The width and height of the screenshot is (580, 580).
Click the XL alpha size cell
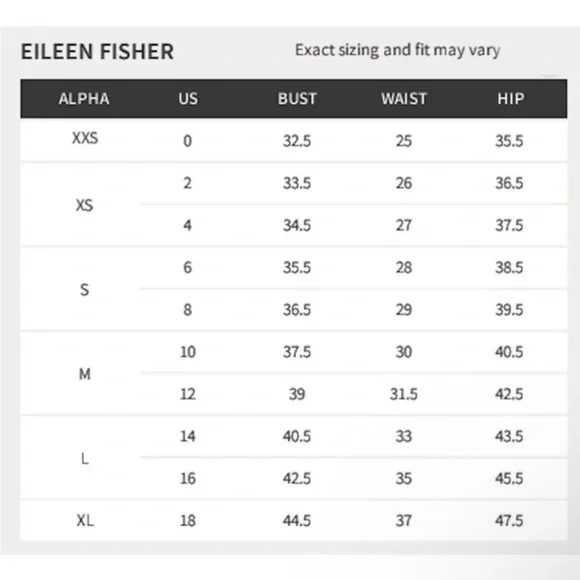(85, 520)
